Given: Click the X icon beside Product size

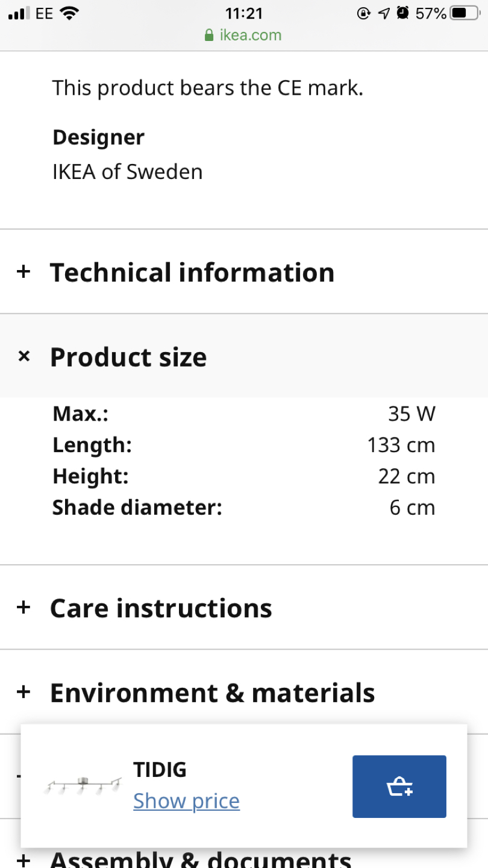Looking at the screenshot, I should tap(24, 357).
